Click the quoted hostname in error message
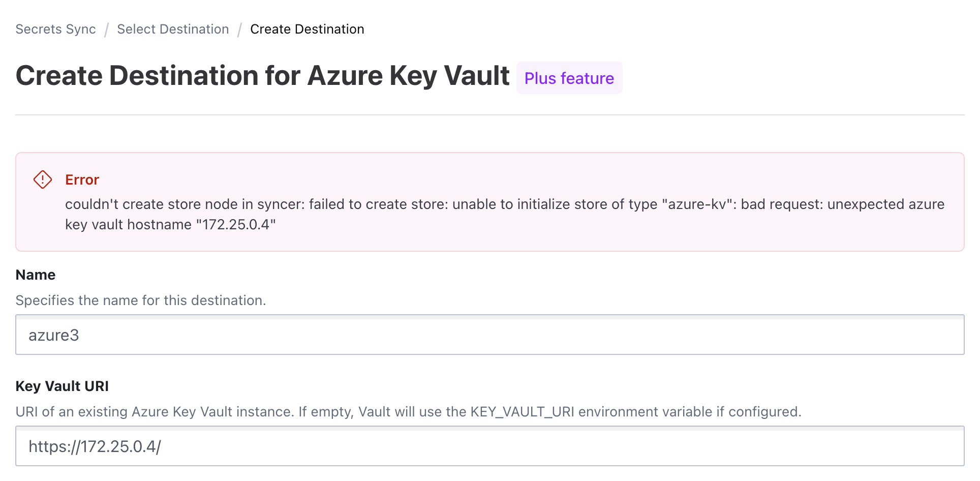The height and width of the screenshot is (481, 980). point(236,225)
